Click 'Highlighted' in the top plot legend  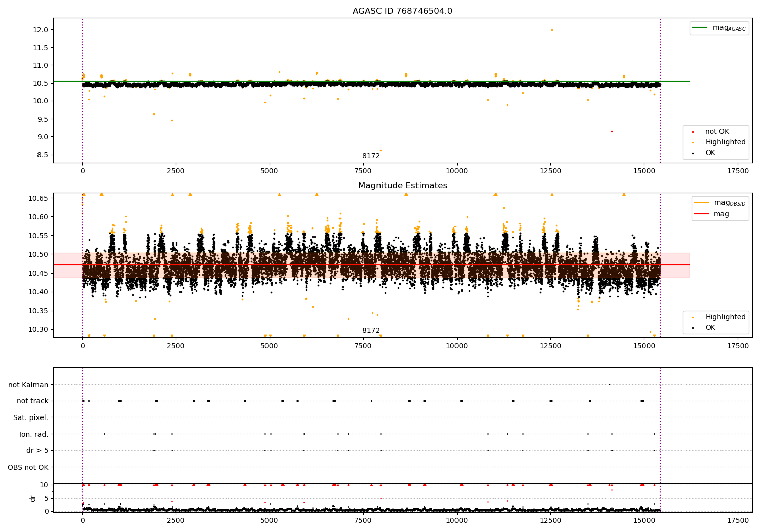[725, 142]
